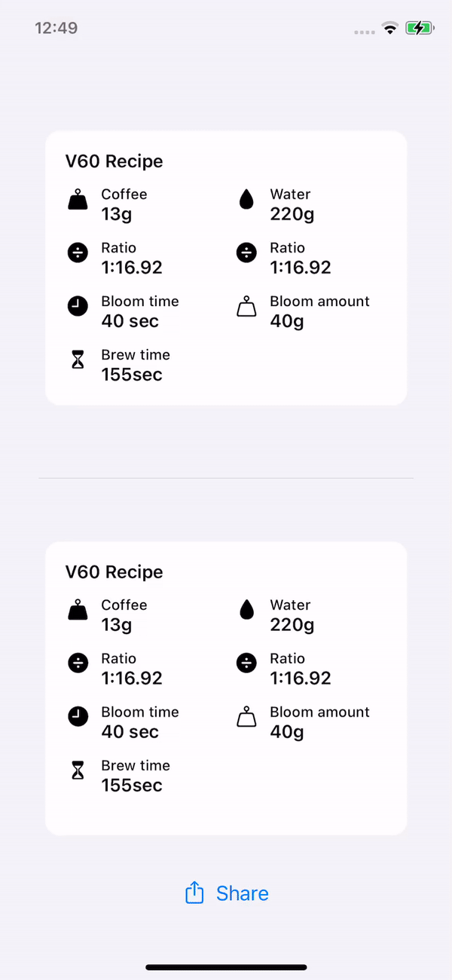Click the bloom amount scale icon in bottom card
Screen dimensions: 452x980
246,717
